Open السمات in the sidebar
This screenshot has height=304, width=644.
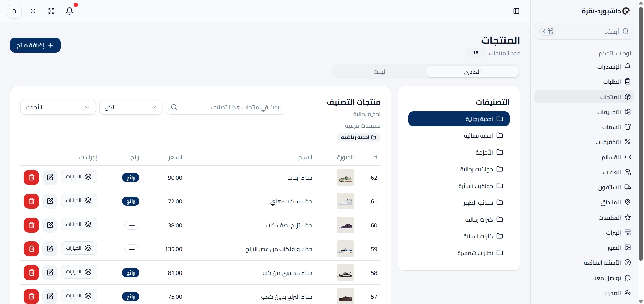coord(584,127)
